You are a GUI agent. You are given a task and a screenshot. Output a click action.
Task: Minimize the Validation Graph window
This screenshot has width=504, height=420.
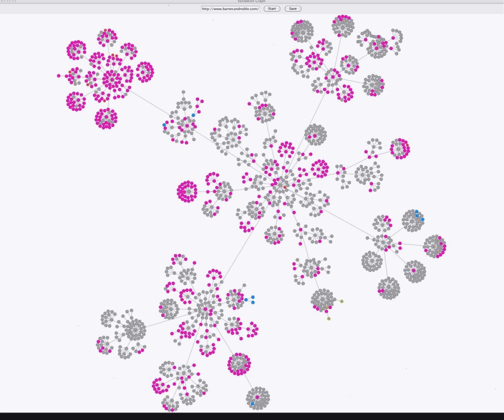coord(8,1)
